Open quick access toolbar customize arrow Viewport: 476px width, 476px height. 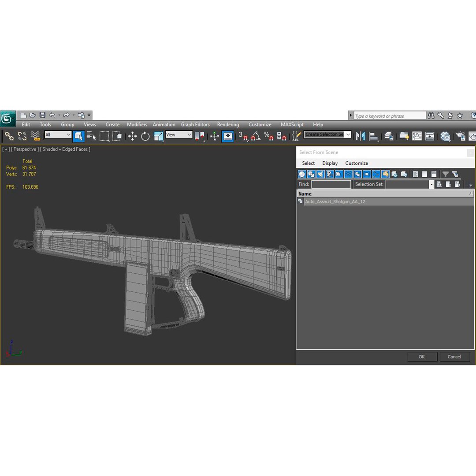coord(89,115)
